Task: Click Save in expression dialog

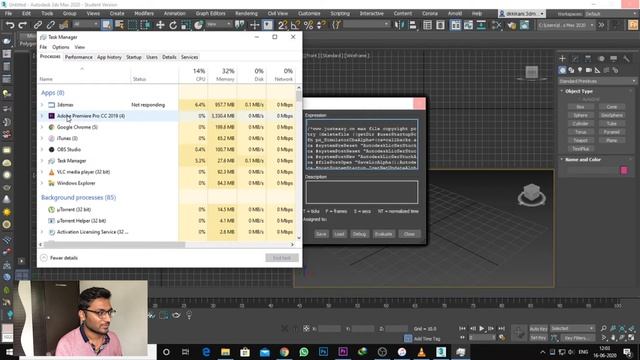Action: [321, 234]
